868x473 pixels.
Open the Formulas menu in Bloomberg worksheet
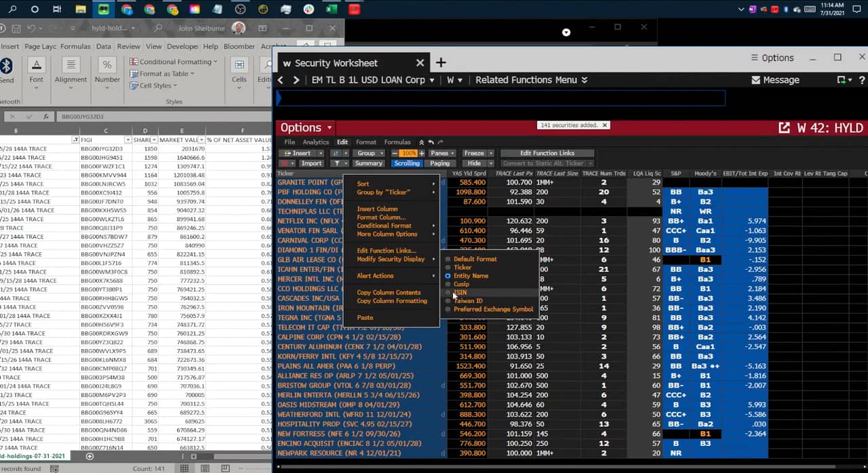coord(397,142)
